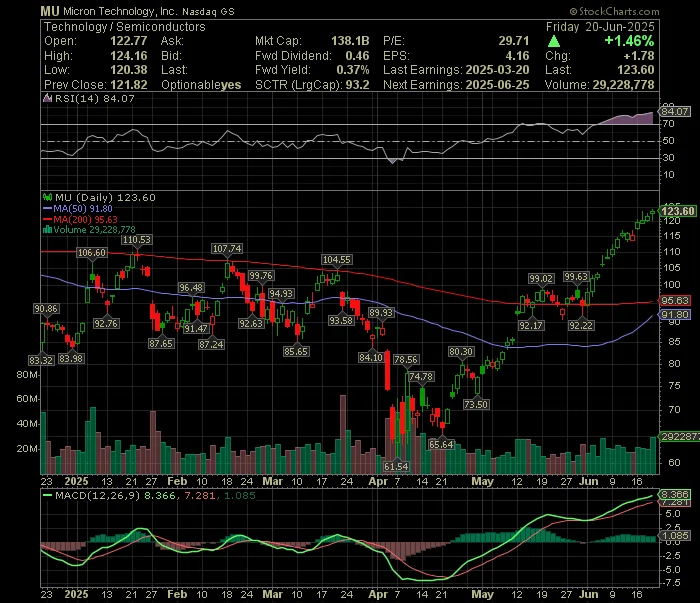Click the 80.30 price label
The height and width of the screenshot is (603, 700).
pyautogui.click(x=461, y=352)
